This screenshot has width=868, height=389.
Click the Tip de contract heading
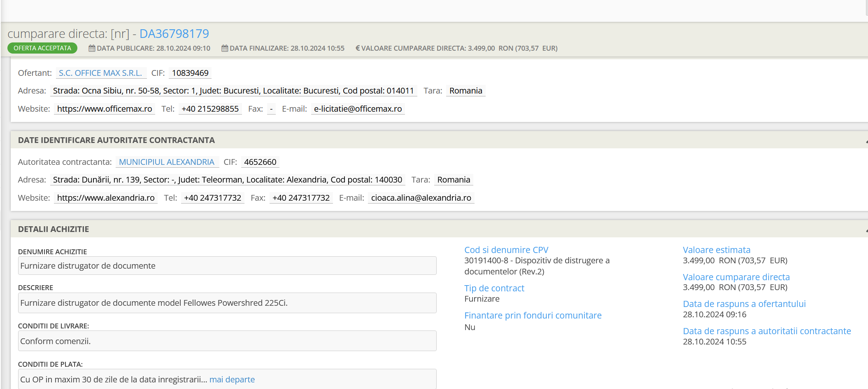494,288
